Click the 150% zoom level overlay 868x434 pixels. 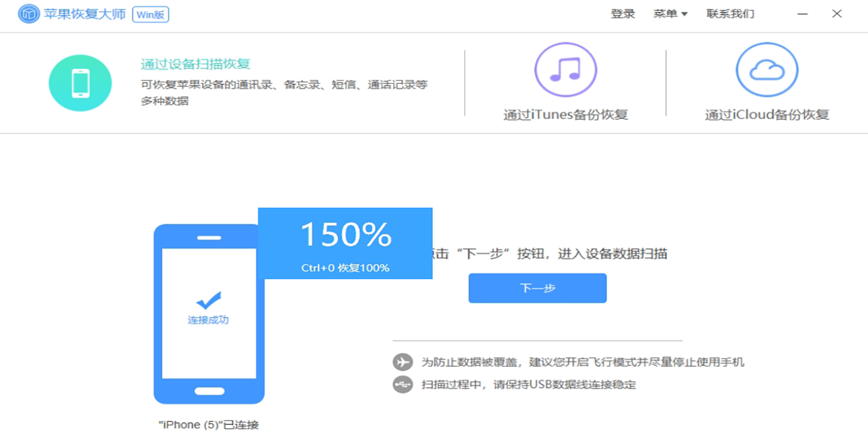345,234
